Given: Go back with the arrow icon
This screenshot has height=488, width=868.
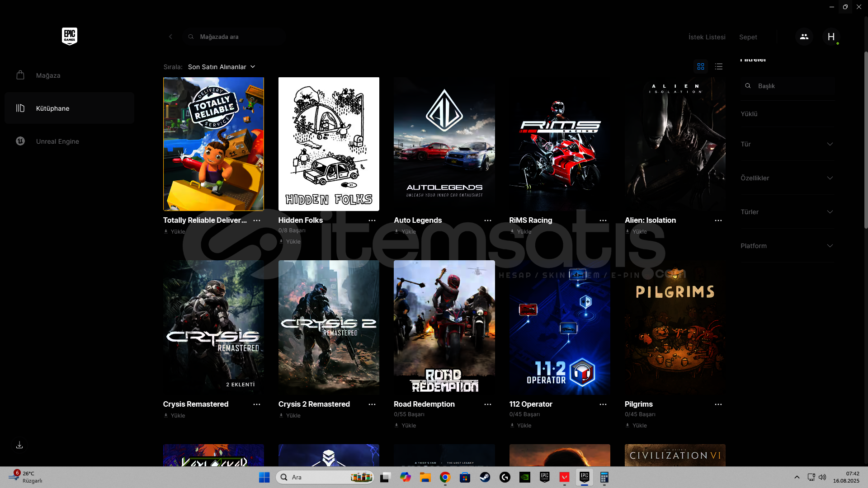Looking at the screenshot, I should tap(170, 37).
